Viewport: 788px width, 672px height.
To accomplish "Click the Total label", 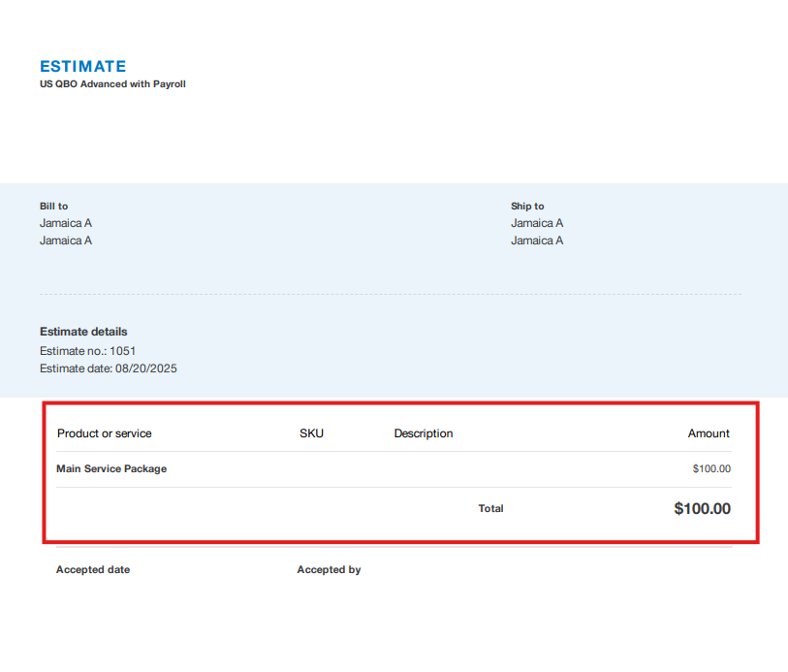I will pos(491,509).
